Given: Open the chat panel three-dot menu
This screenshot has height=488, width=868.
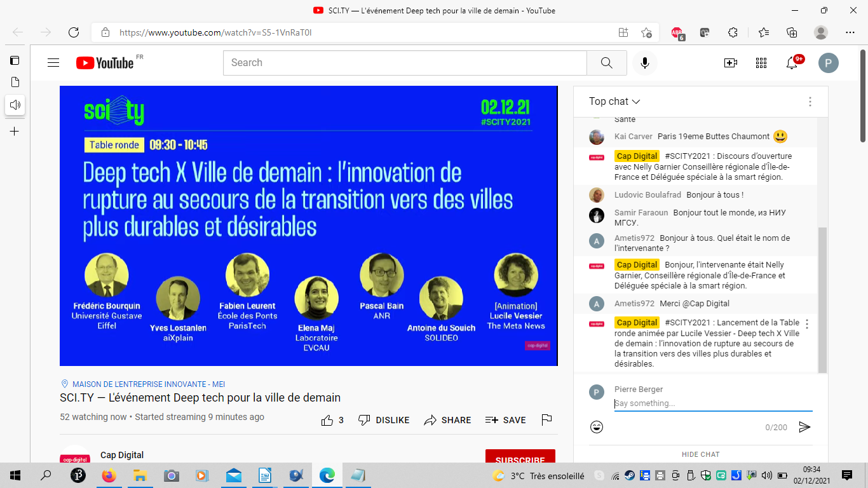Looking at the screenshot, I should (810, 102).
